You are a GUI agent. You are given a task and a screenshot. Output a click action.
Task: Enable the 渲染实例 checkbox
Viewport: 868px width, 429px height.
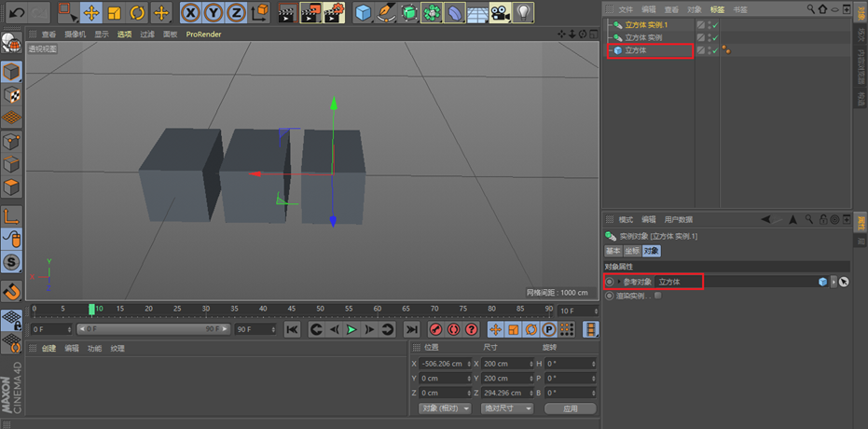pyautogui.click(x=657, y=296)
